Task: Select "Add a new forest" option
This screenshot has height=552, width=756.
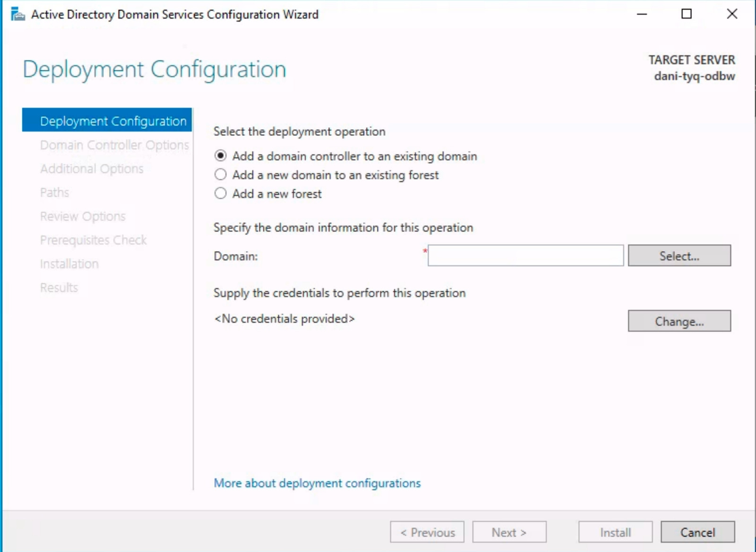Action: (x=220, y=193)
